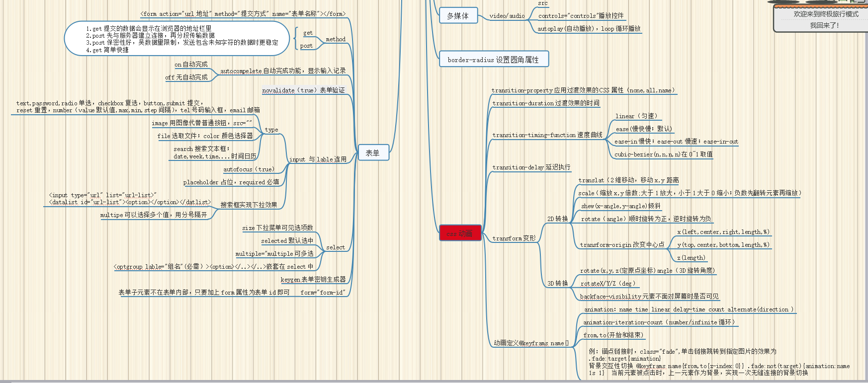This screenshot has width=868, height=383.
Task: Select the type node
Action: click(x=271, y=130)
